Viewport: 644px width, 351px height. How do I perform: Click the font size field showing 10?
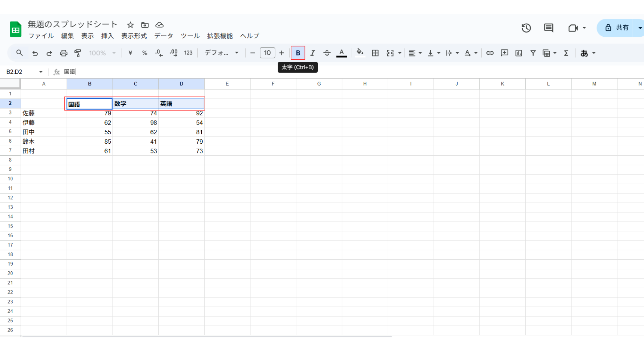[267, 53]
